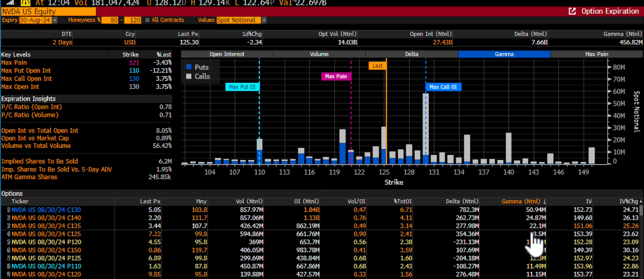Screen dimensions: 644x279
Task: Click the signal bars icon at top left
Action: pos(10,3)
